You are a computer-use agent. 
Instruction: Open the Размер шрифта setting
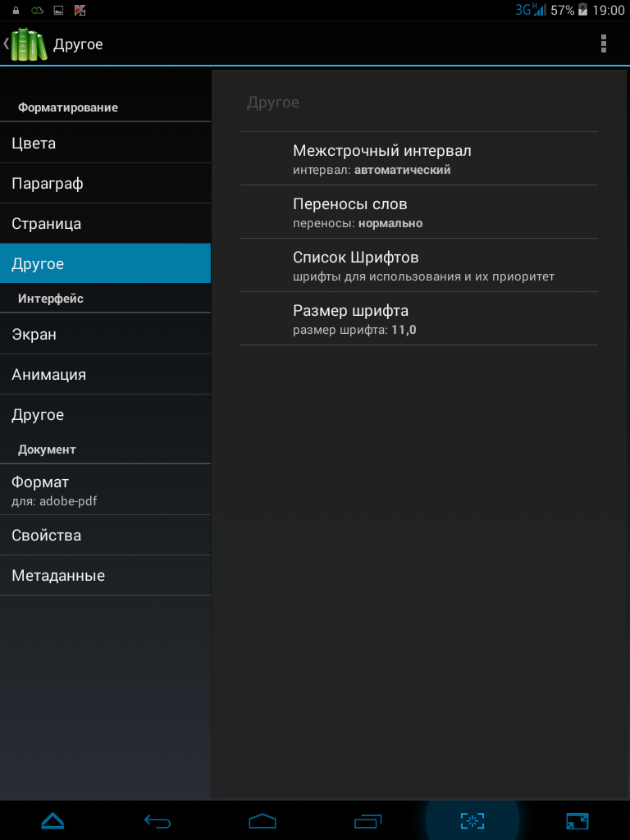click(419, 318)
